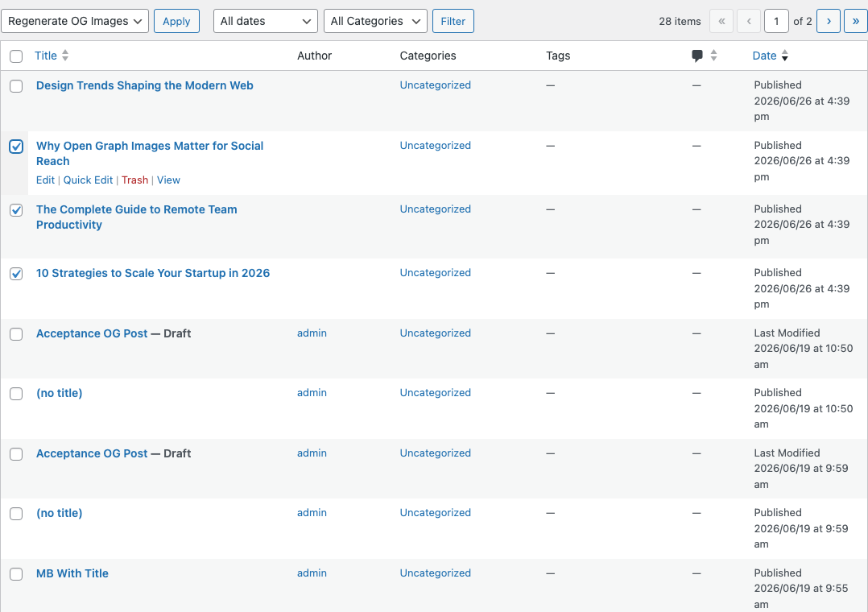Click admin author of Acceptance OG Post modified 9:59 am
The width and height of the screenshot is (868, 612).
pos(312,453)
